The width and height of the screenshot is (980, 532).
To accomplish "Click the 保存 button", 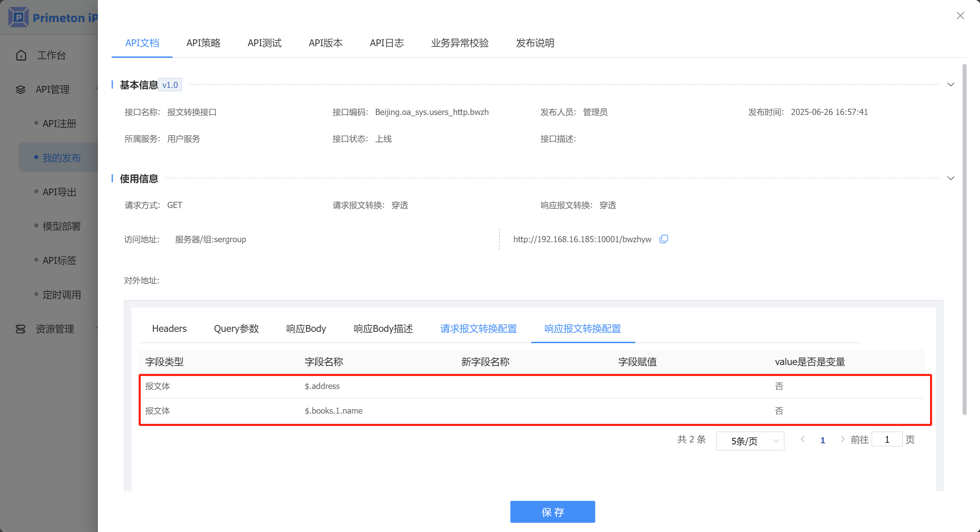I will coord(552,512).
